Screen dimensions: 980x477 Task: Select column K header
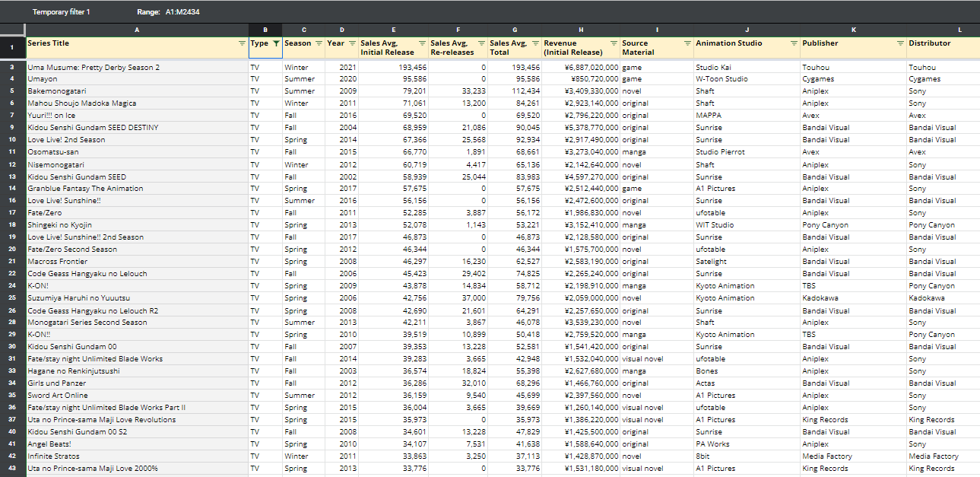(853, 30)
